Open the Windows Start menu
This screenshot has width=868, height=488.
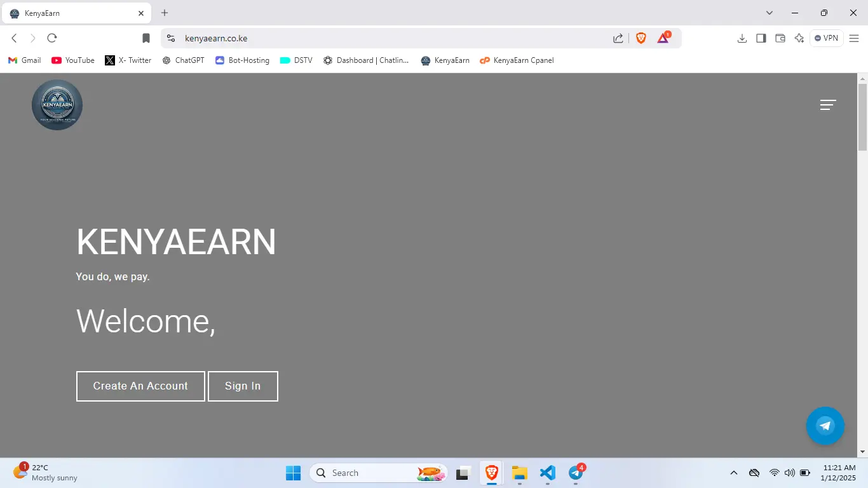[x=293, y=473]
